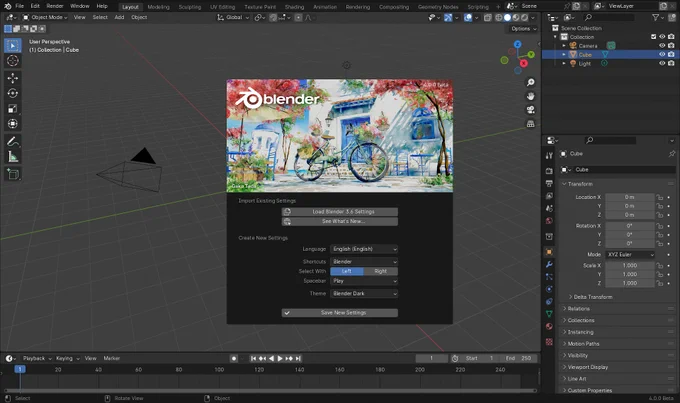Open the Playback popover

tap(37, 358)
